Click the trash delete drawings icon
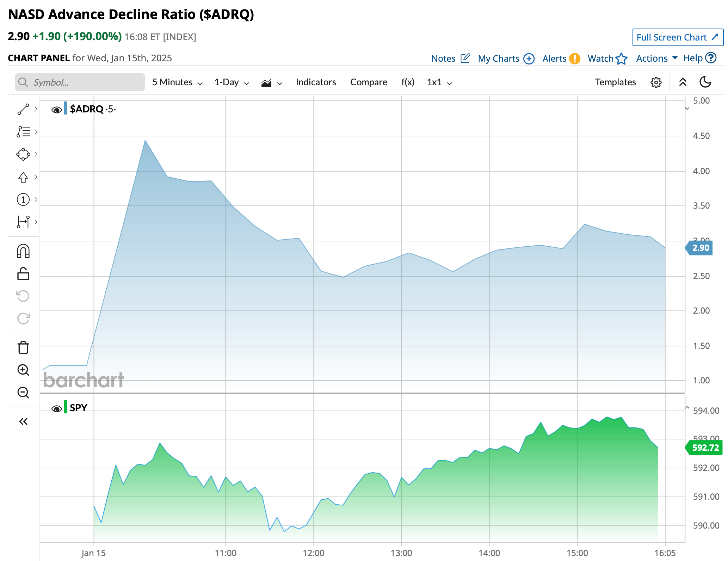 pyautogui.click(x=23, y=347)
